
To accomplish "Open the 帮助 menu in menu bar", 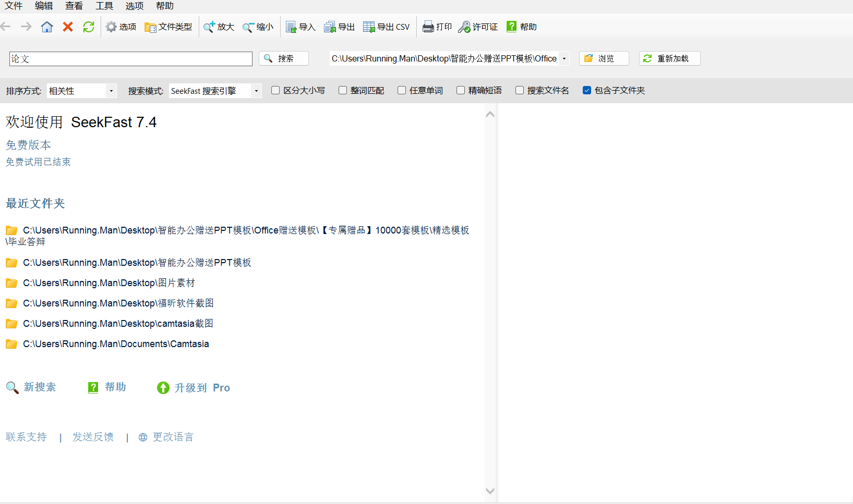I will (165, 6).
